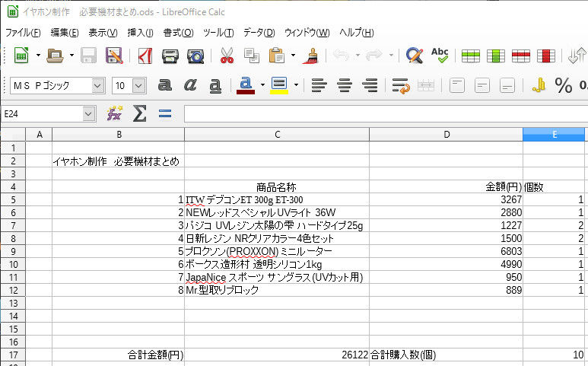Open the ヘルプ(H) menu
588x366 pixels.
[357, 33]
